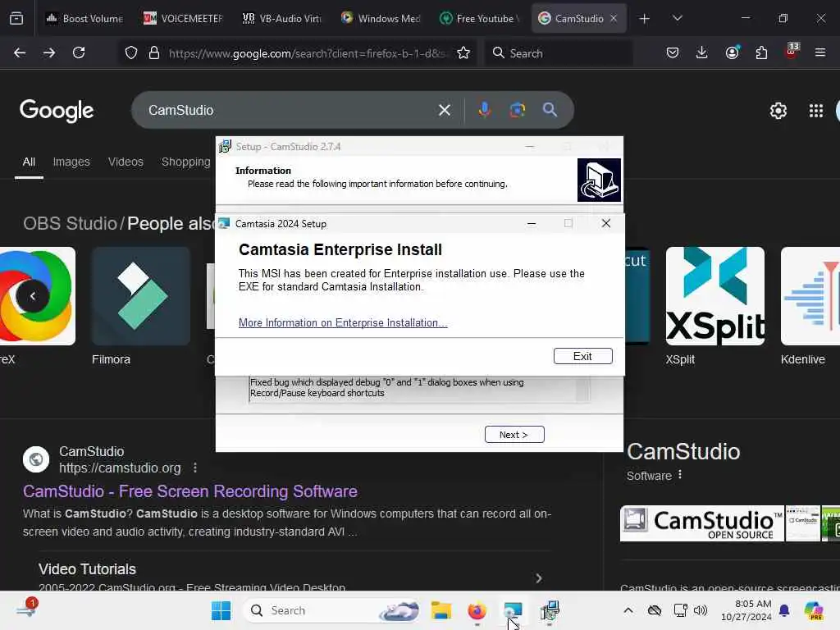The width and height of the screenshot is (840, 630).
Task: Select the Shopping search tab
Action: tap(186, 162)
